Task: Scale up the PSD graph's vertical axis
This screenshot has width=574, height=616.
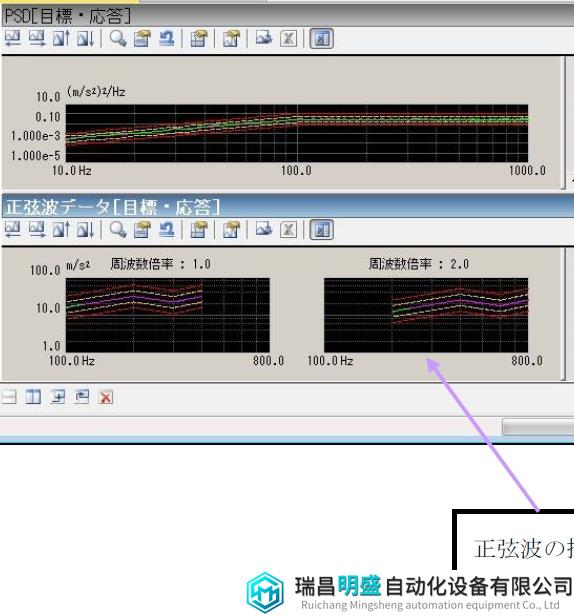Action: [x=61, y=38]
